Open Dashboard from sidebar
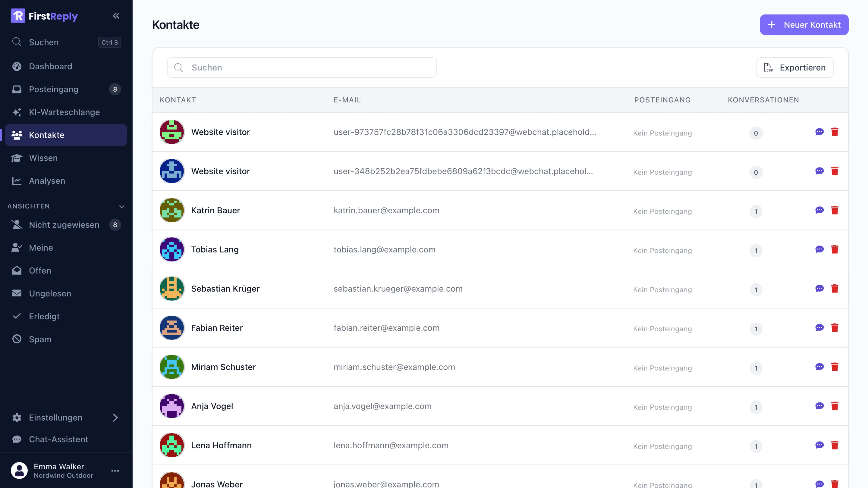Screen dimensions: 868x488 coord(66,66)
